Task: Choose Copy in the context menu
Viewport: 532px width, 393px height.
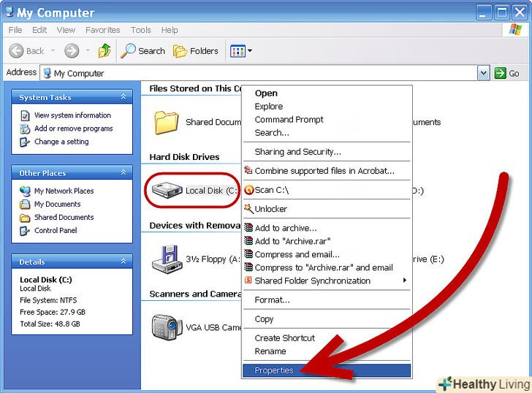Action: [x=327, y=319]
